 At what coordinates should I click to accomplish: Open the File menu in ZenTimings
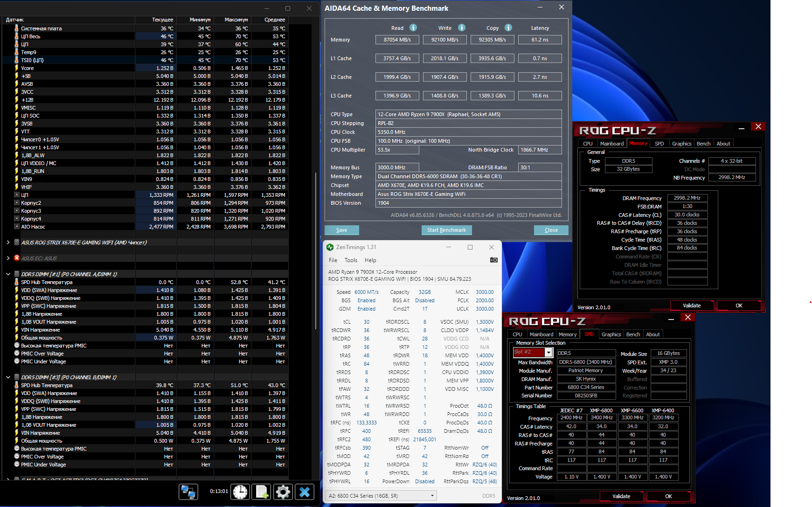point(333,260)
